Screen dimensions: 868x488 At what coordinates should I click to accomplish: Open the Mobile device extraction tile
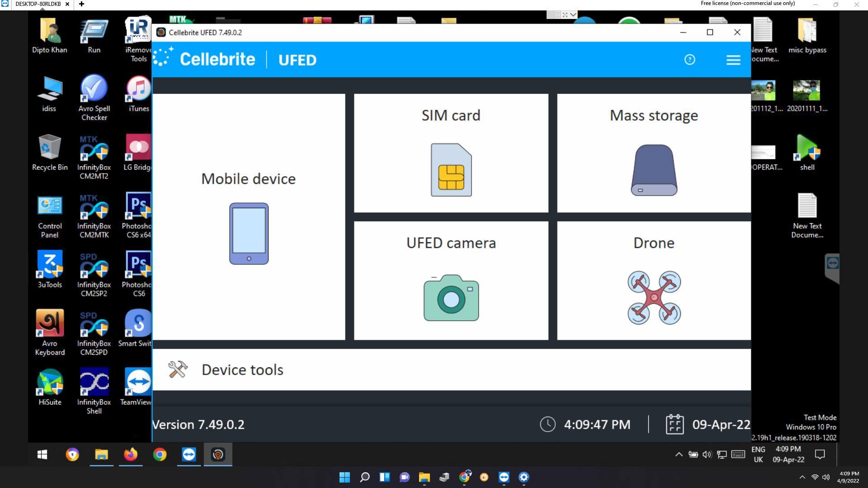pos(249,217)
